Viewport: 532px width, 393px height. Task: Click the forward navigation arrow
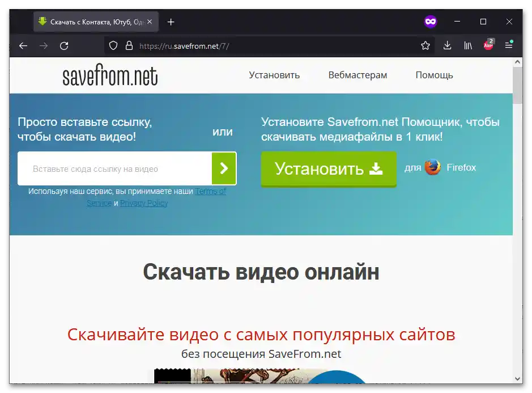tap(44, 46)
